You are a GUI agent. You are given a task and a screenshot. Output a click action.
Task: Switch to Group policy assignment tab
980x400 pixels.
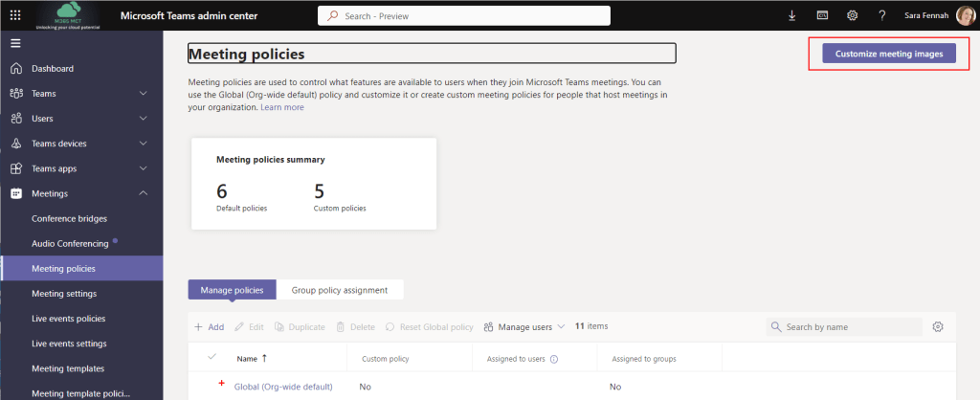tap(339, 290)
